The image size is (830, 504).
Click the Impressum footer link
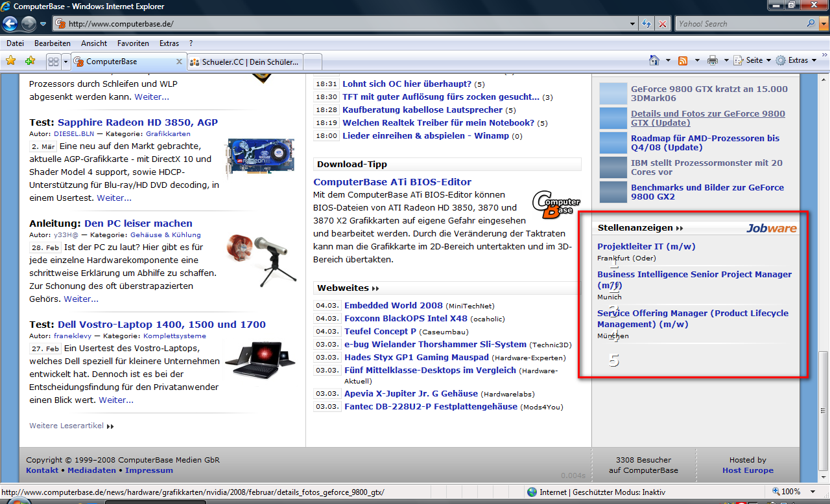[x=149, y=470]
